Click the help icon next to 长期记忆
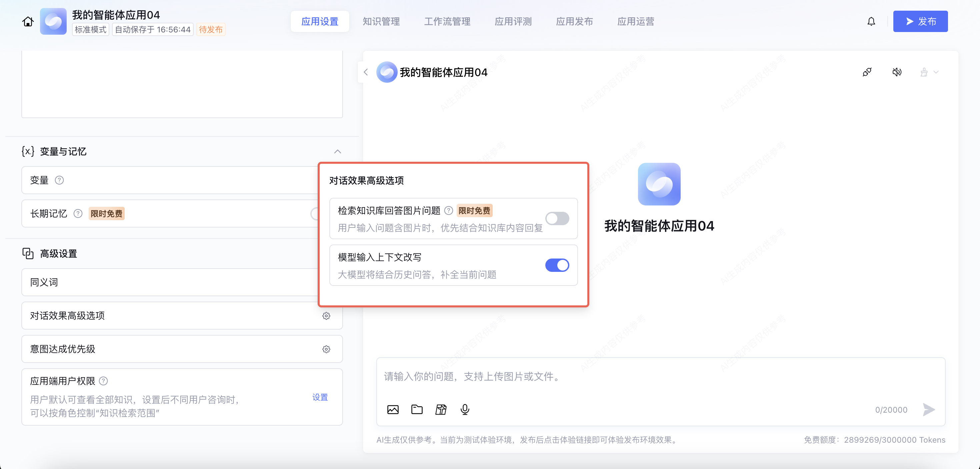This screenshot has height=469, width=980. (78, 213)
